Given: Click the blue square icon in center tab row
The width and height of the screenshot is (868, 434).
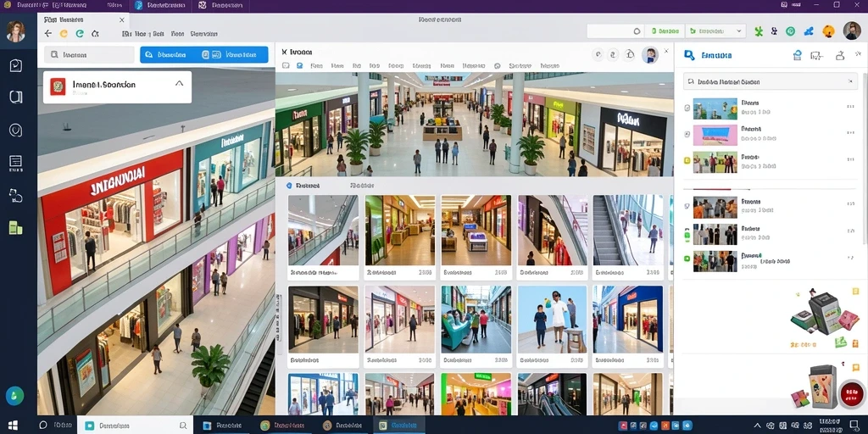Looking at the screenshot, I should [x=299, y=65].
